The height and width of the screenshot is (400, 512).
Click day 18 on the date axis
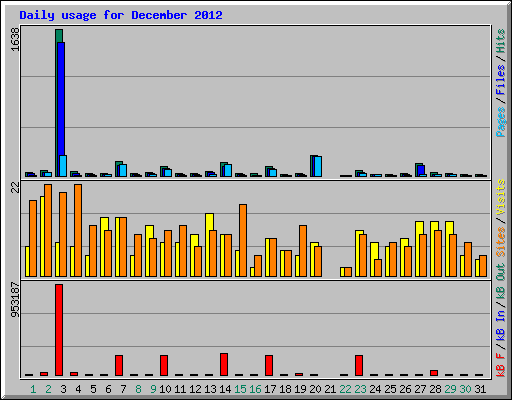[285, 389]
